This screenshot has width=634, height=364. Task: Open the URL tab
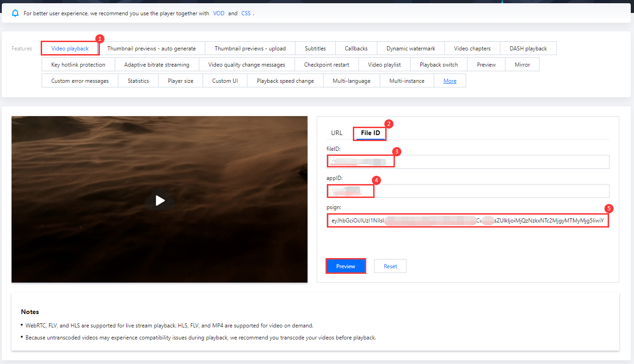(337, 133)
